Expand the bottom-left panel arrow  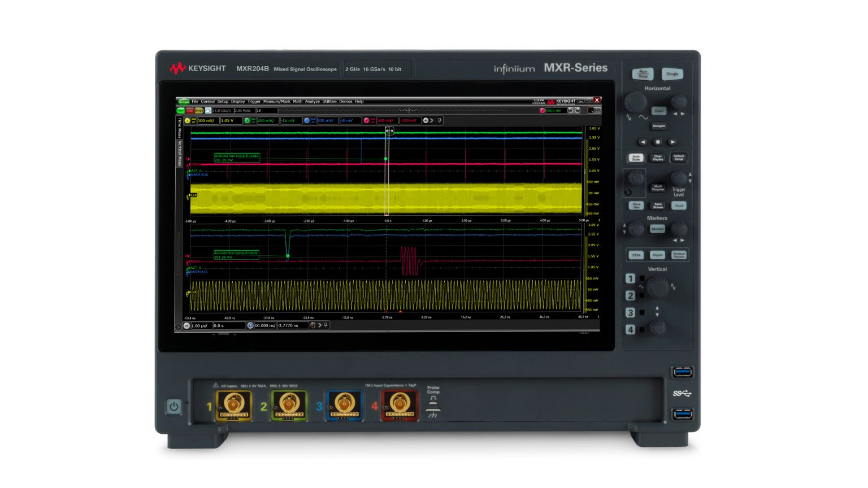coord(179,326)
